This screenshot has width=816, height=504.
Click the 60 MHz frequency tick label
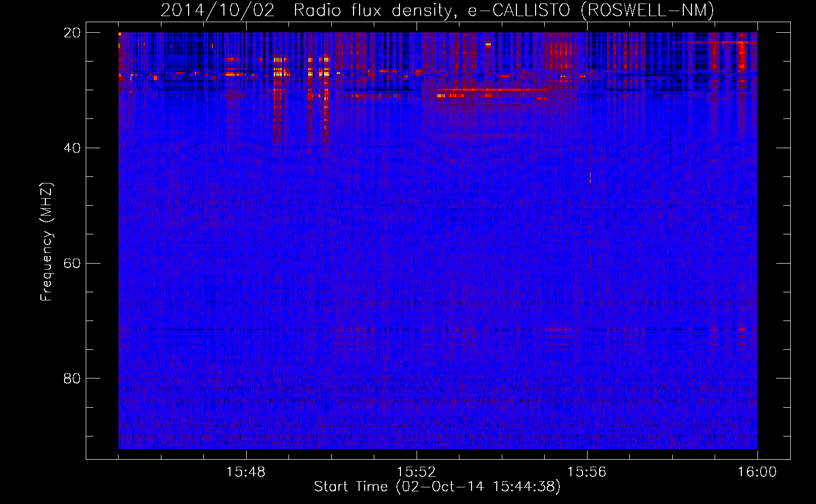pos(72,264)
